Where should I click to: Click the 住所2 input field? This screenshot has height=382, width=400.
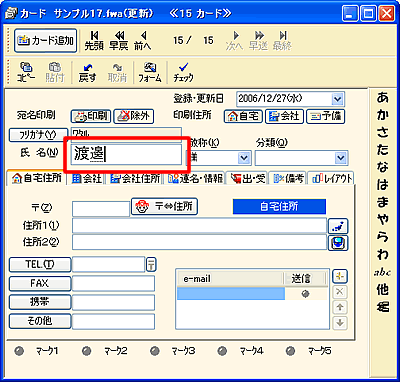point(199,242)
